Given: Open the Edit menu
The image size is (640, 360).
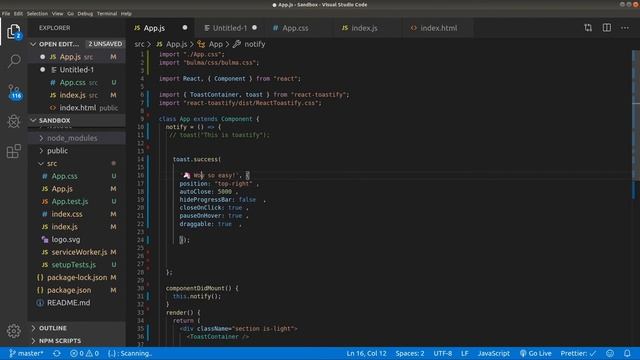Looking at the screenshot, I should tap(18, 13).
